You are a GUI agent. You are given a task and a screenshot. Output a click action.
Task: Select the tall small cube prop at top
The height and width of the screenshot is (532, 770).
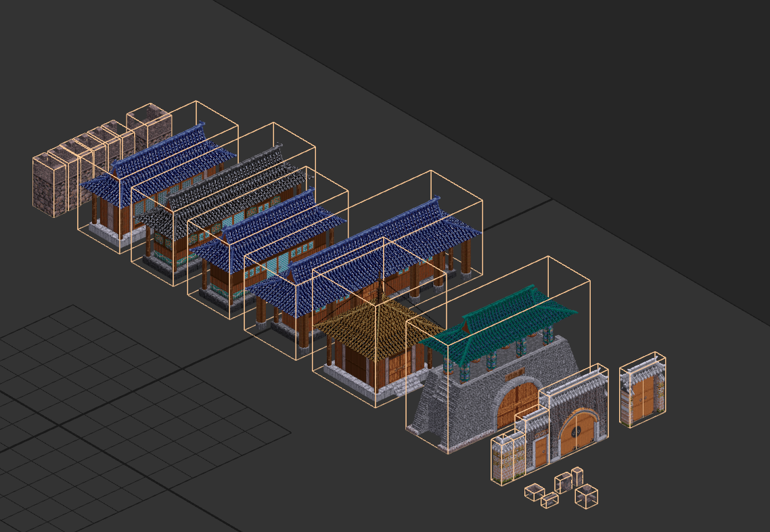577,476
